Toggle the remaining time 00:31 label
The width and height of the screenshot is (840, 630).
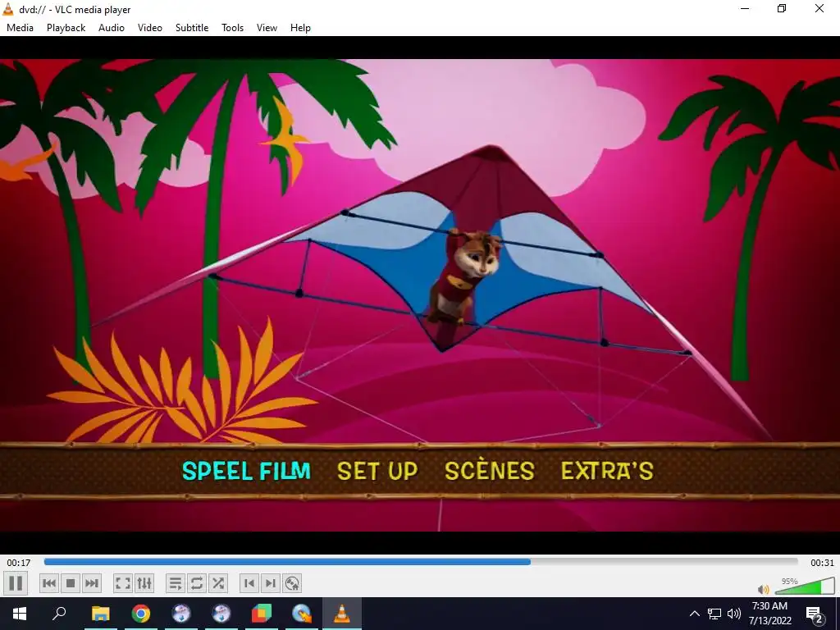822,563
